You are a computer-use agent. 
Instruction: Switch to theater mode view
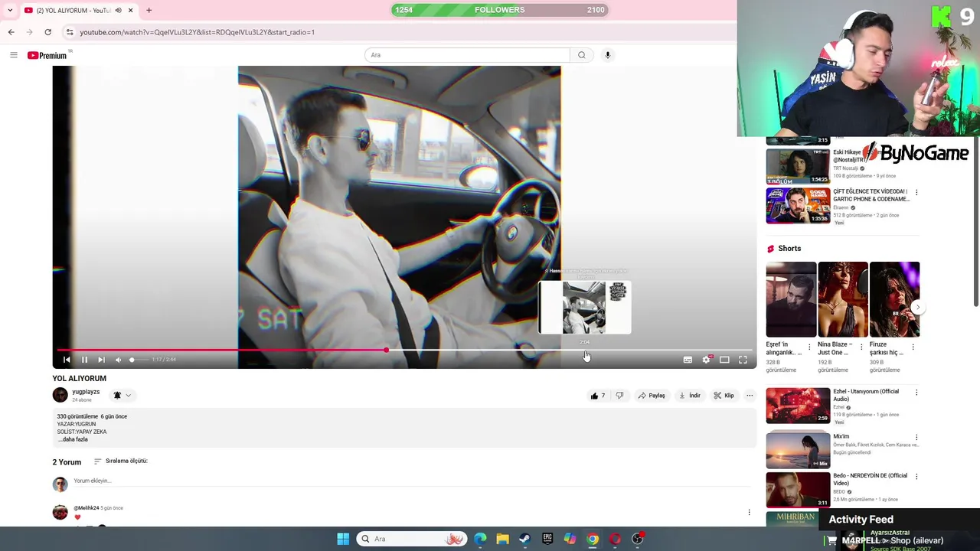[x=724, y=360]
